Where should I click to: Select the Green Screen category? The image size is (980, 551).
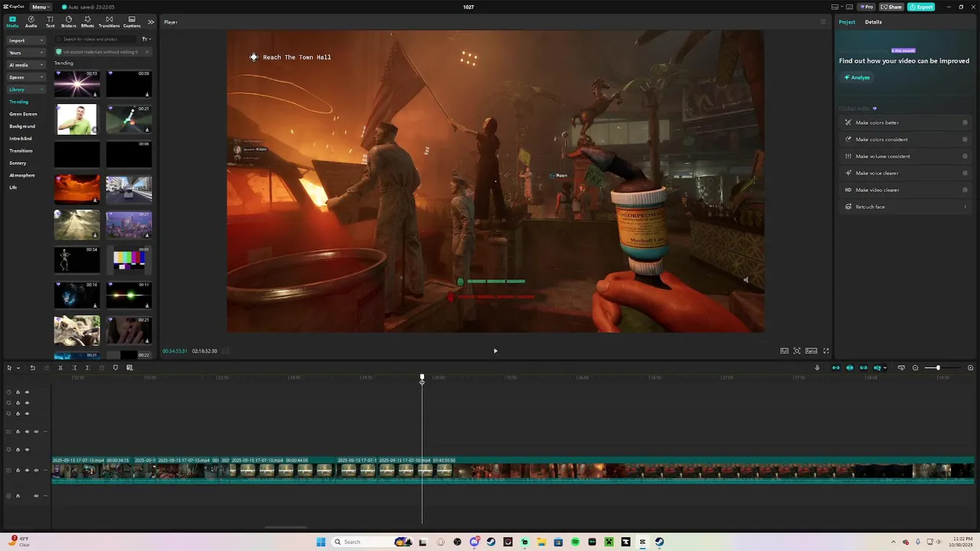click(23, 114)
